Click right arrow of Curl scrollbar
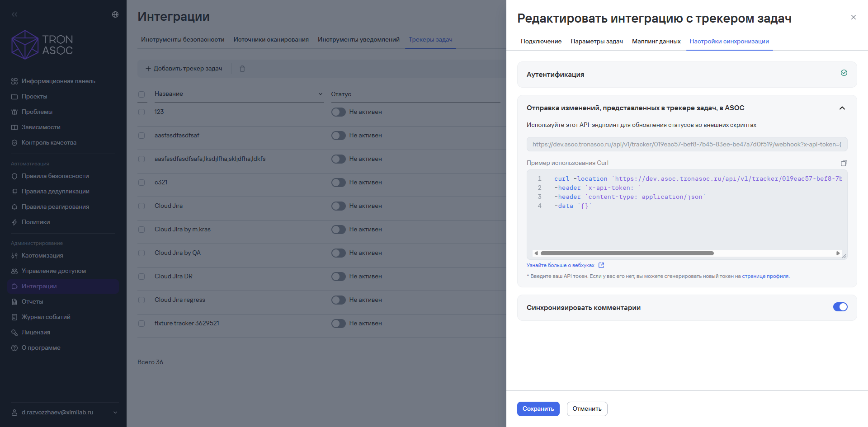Screen dimensions: 868x427 pos(838,253)
